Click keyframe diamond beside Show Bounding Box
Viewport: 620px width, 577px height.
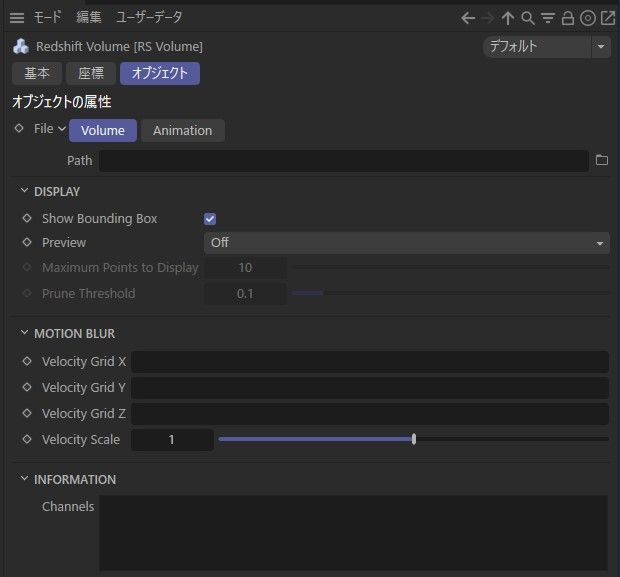click(27, 218)
